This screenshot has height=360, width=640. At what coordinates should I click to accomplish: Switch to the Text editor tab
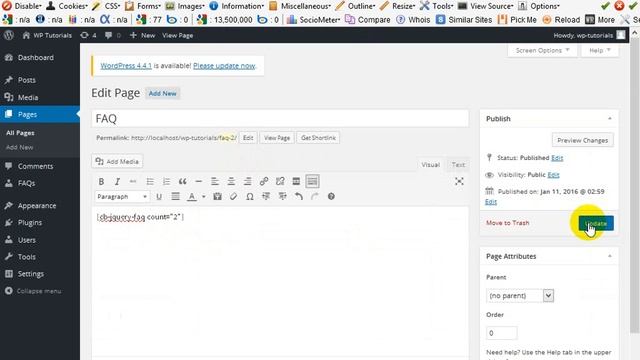[x=458, y=165]
